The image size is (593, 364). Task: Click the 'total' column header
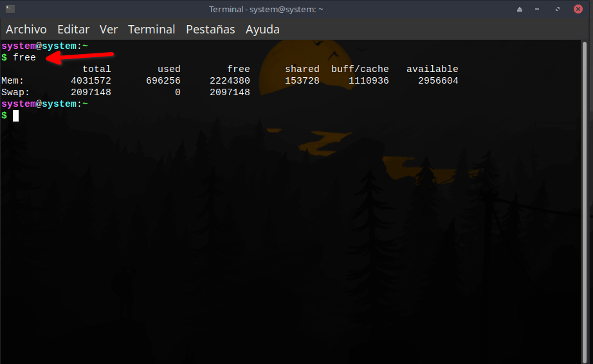point(97,69)
